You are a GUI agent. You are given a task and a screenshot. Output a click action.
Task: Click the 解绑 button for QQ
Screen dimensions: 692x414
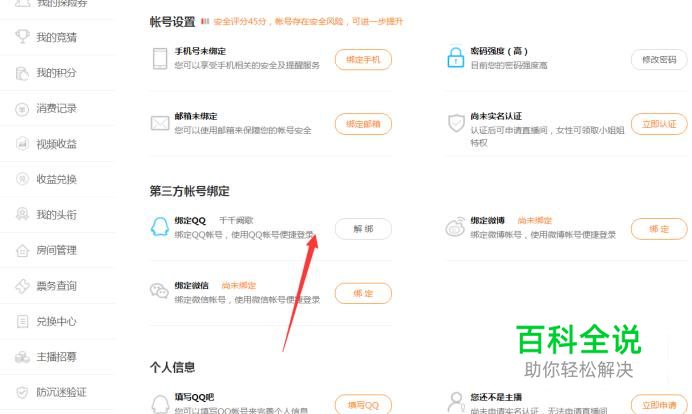point(363,229)
